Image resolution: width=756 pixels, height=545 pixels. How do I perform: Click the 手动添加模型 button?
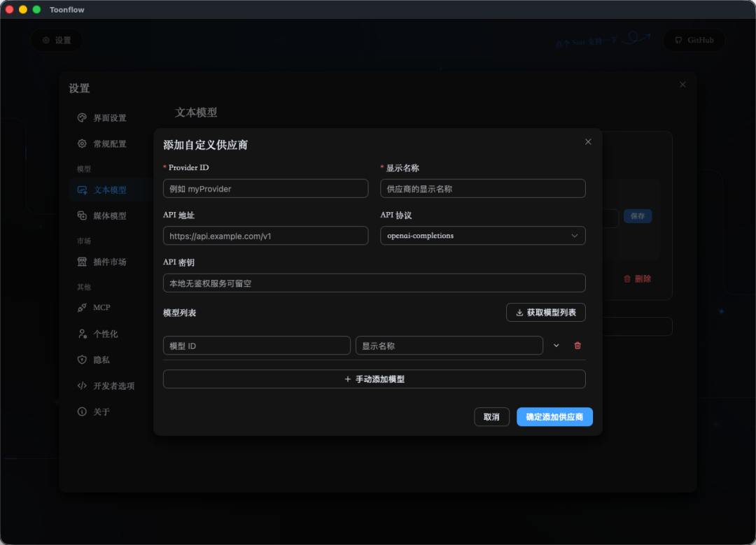pyautogui.click(x=374, y=379)
